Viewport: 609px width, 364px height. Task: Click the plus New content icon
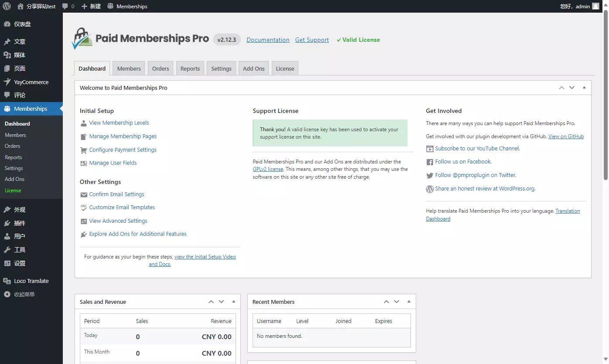(84, 7)
